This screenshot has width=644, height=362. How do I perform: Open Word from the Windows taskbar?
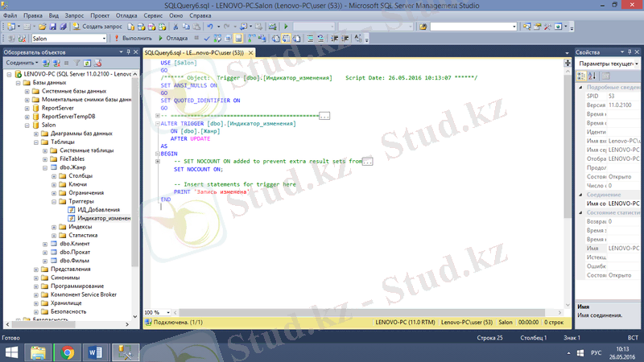click(96, 352)
